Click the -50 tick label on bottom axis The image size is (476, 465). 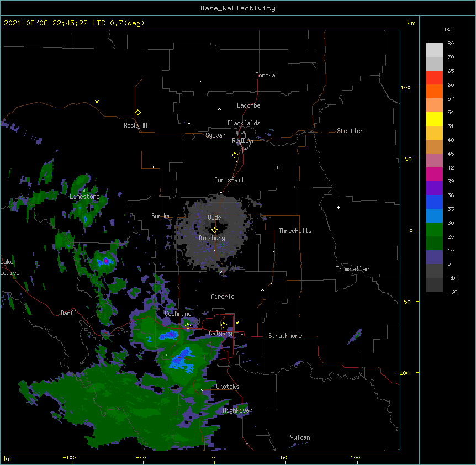click(x=141, y=457)
